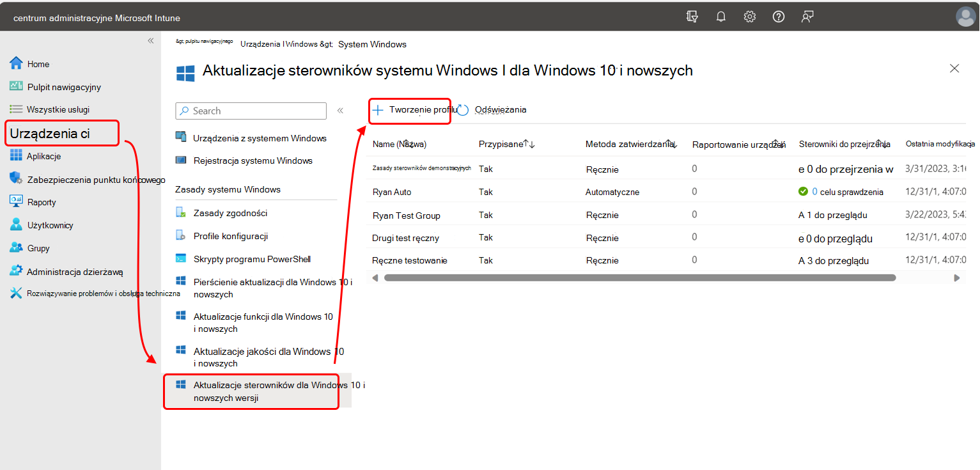Click the troubleshooting wrench icon
Screen dimensions: 980x470
point(16,294)
